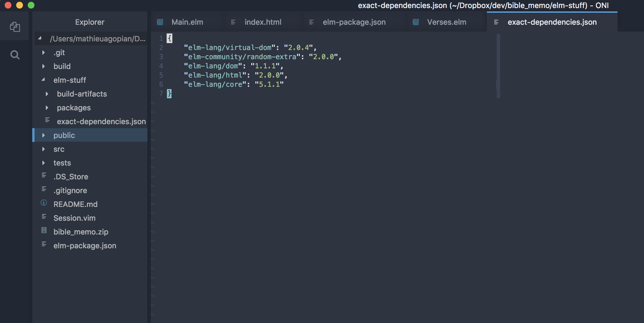Select the public folder in Explorer
Viewport: 644px width, 323px height.
64,135
